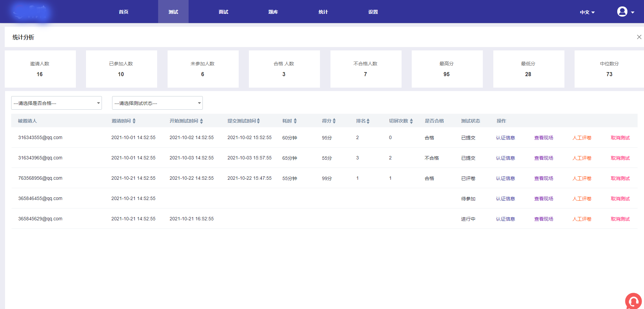Click the 邀请人数 16 stat card
The width and height of the screenshot is (644, 309).
tap(40, 69)
